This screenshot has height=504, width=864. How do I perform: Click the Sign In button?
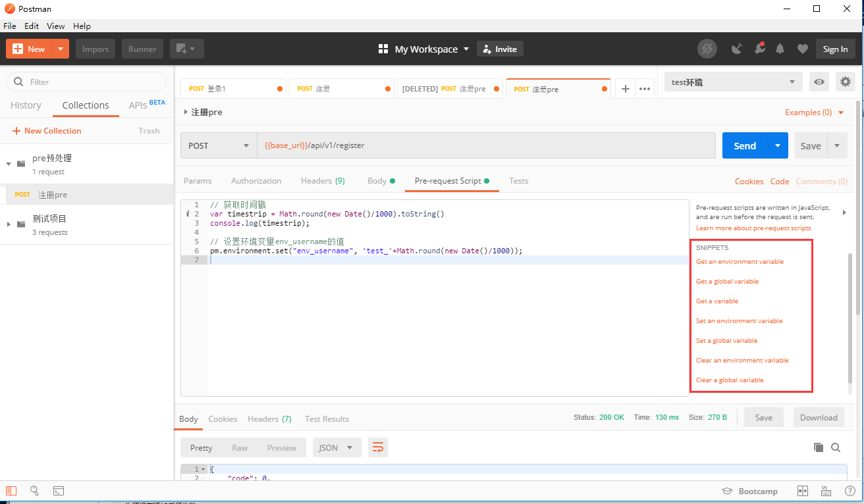pyautogui.click(x=835, y=49)
